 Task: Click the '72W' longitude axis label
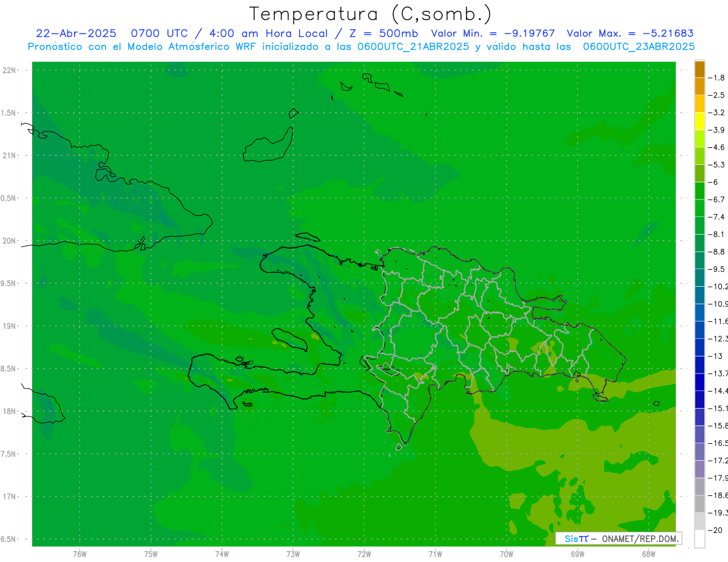(x=365, y=554)
